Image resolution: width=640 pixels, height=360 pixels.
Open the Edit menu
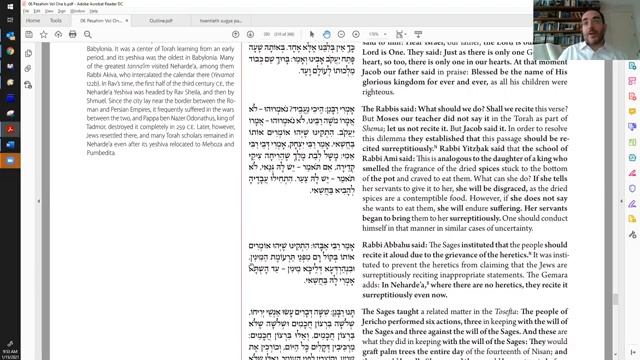click(37, 11)
